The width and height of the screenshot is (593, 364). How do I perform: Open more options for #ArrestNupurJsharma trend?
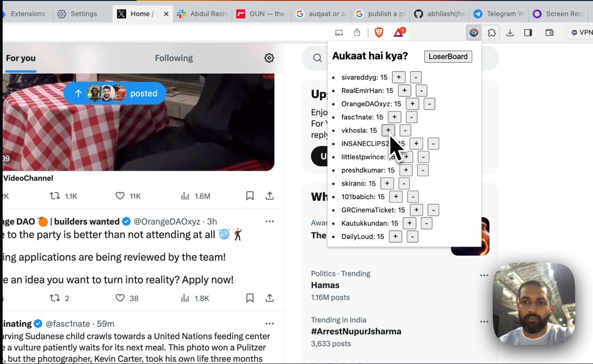(484, 321)
